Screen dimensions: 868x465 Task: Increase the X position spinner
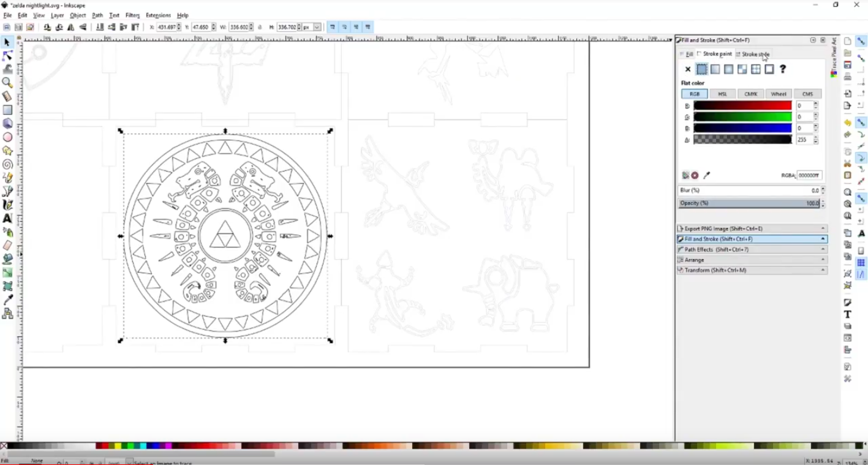179,25
